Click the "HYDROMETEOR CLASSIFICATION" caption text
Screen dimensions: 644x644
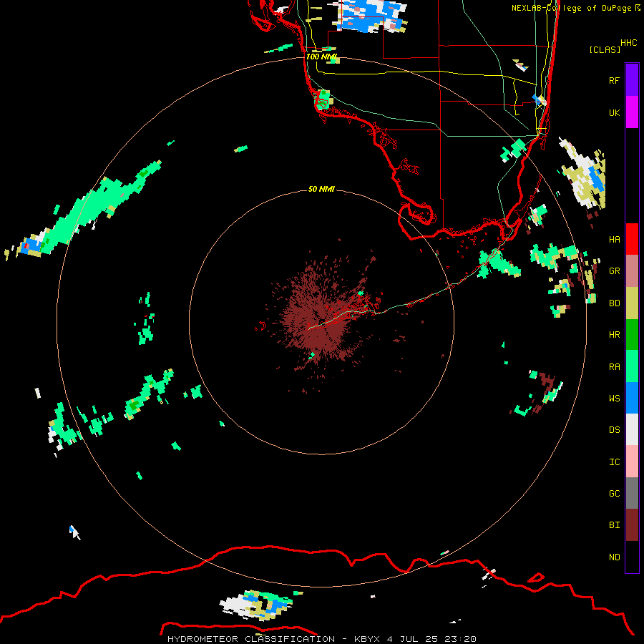pyautogui.click(x=251, y=639)
